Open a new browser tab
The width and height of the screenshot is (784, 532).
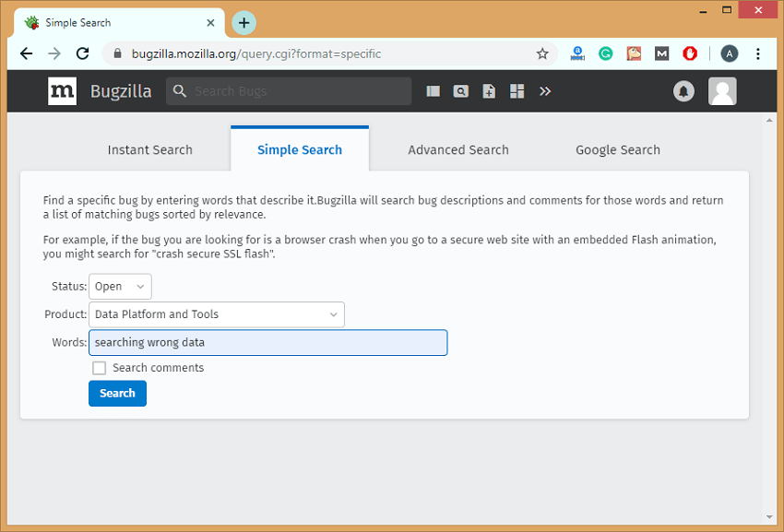244,22
